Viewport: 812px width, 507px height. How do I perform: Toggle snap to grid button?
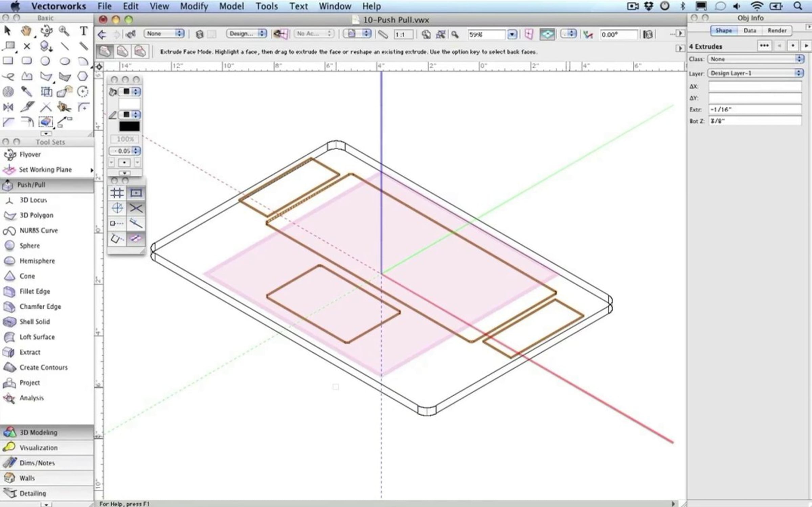[x=117, y=193]
